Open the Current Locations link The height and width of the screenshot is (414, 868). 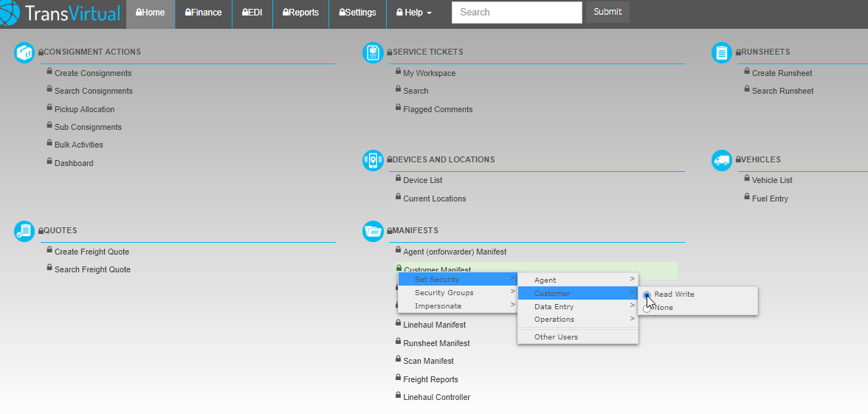(x=435, y=199)
